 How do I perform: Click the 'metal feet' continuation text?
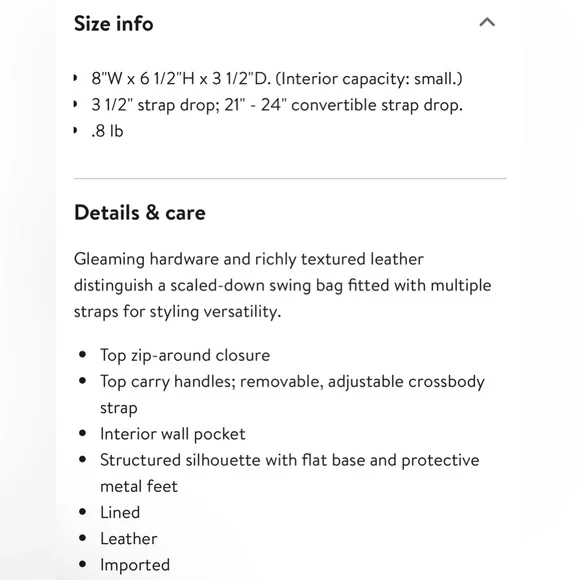click(139, 486)
